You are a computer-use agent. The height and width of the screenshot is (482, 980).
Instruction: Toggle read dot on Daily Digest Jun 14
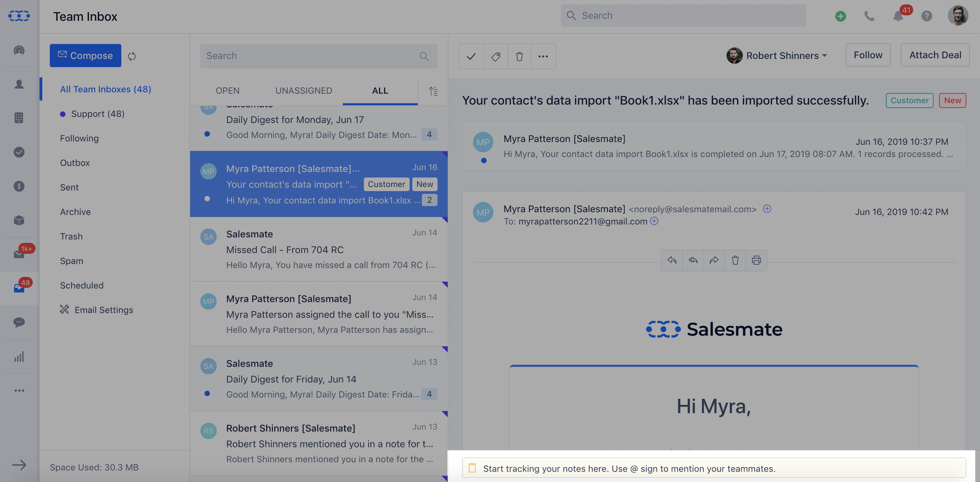click(x=207, y=393)
